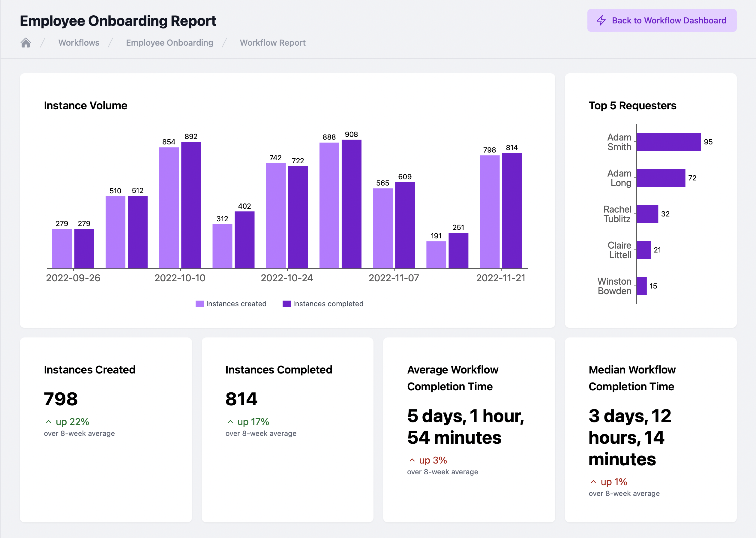Click the 2022-10-10 axis date label
756x538 pixels.
tap(180, 278)
